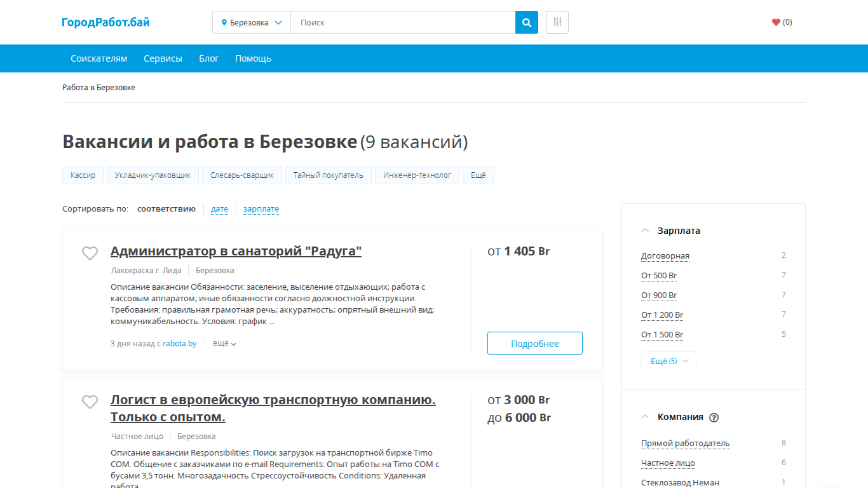This screenshot has width=868, height=488.
Task: Filter salary От 900 Br
Action: 659,295
